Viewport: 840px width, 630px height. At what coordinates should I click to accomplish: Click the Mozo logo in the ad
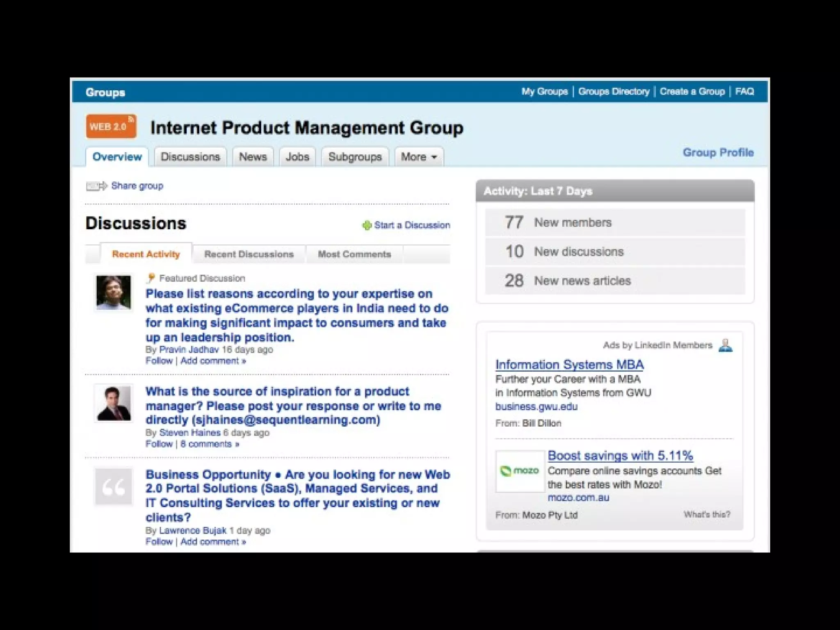point(519,471)
